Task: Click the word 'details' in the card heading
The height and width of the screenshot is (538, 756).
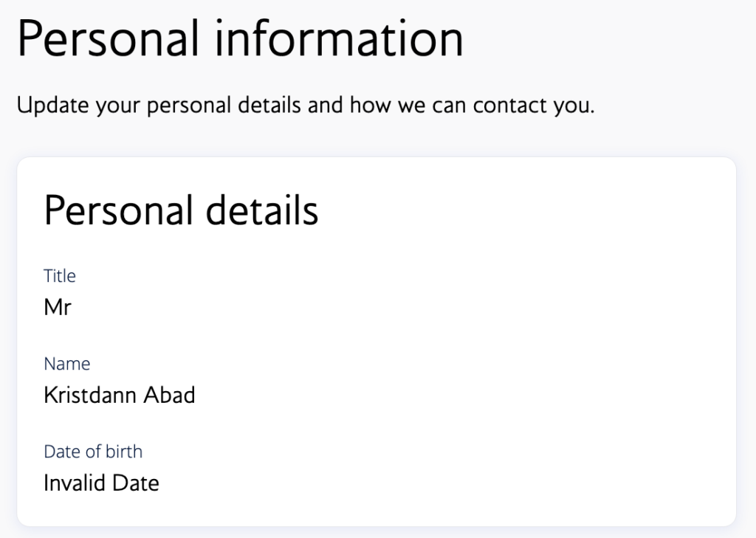Action: click(261, 210)
